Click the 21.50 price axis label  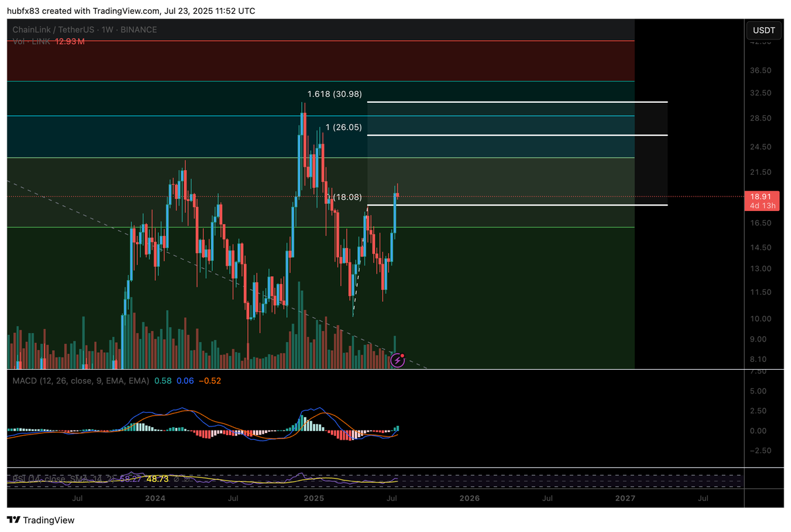761,172
